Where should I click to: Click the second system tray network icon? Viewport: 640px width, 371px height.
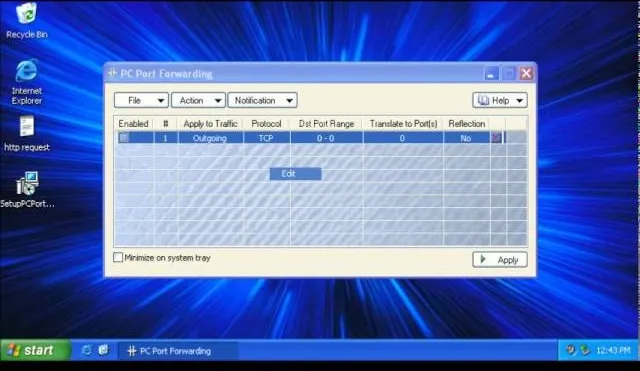[x=585, y=350]
